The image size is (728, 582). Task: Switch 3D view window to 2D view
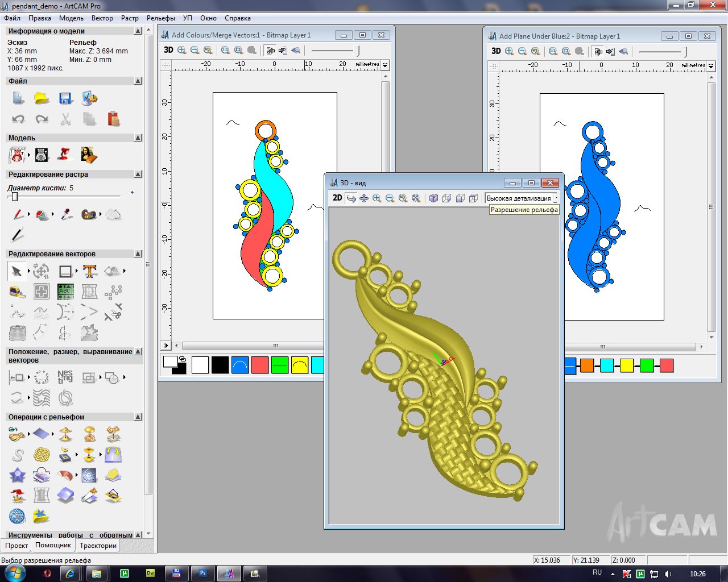tap(337, 198)
